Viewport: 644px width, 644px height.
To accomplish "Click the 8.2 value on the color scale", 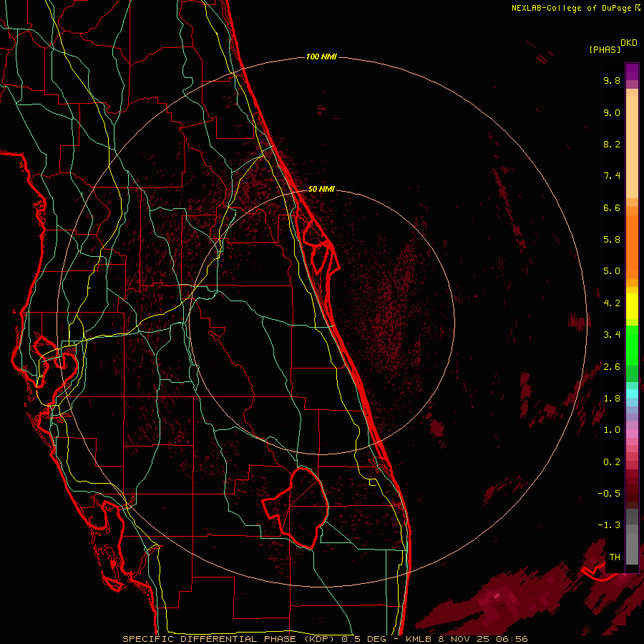I will point(612,144).
